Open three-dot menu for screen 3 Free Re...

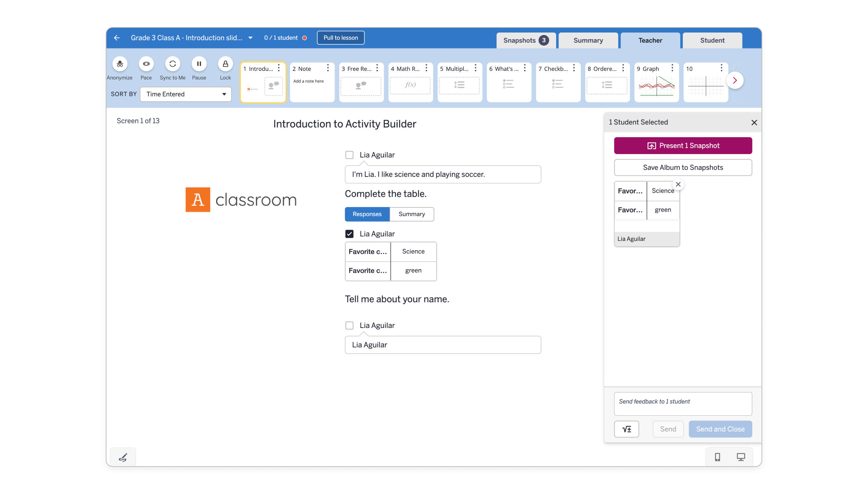377,68
